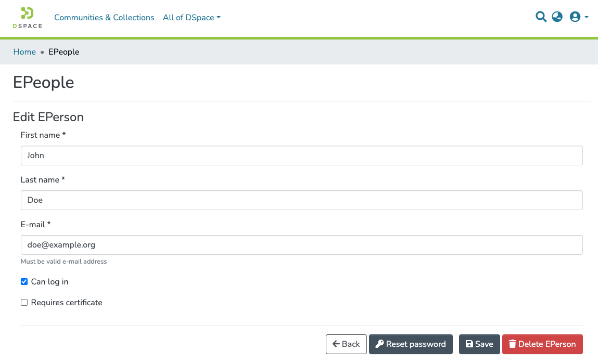This screenshot has width=598, height=364.
Task: Click inside the First name field
Action: tap(301, 155)
